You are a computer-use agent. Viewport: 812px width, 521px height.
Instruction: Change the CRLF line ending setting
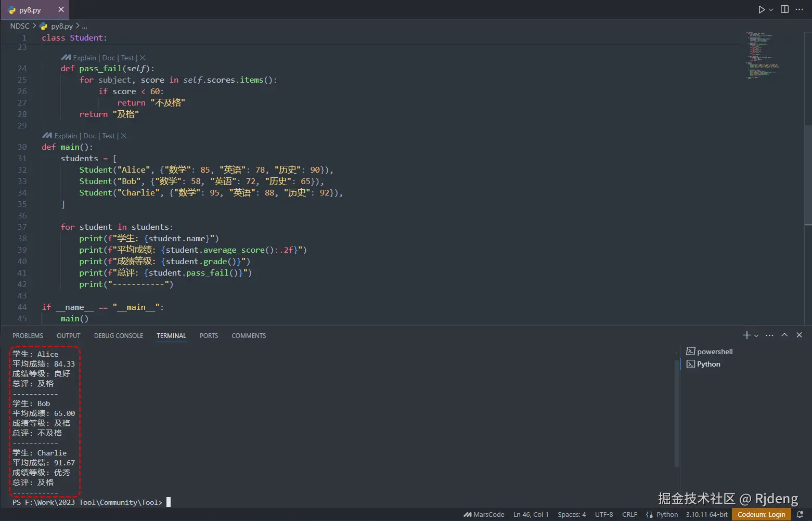[x=629, y=515]
